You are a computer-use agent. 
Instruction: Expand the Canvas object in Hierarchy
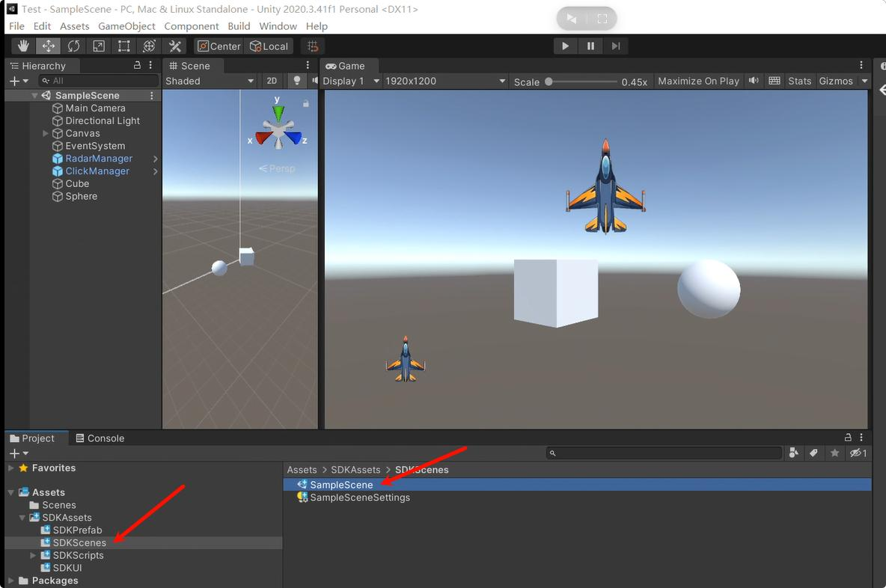tap(46, 133)
